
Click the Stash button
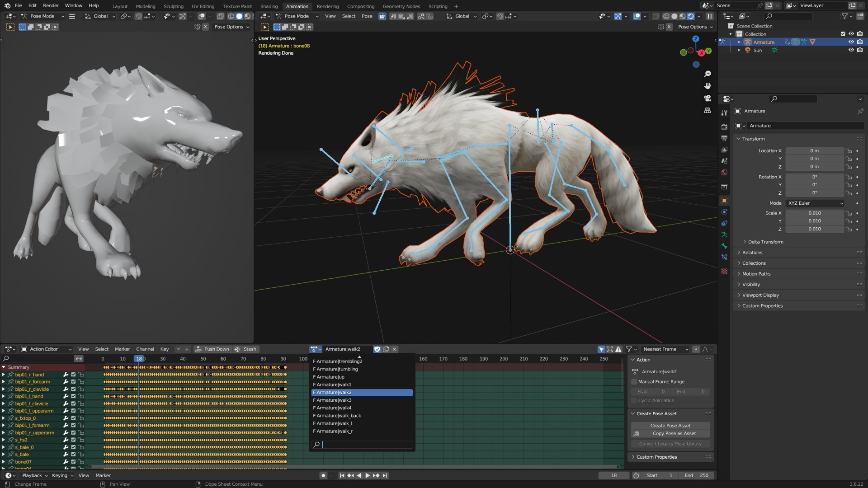click(x=245, y=349)
